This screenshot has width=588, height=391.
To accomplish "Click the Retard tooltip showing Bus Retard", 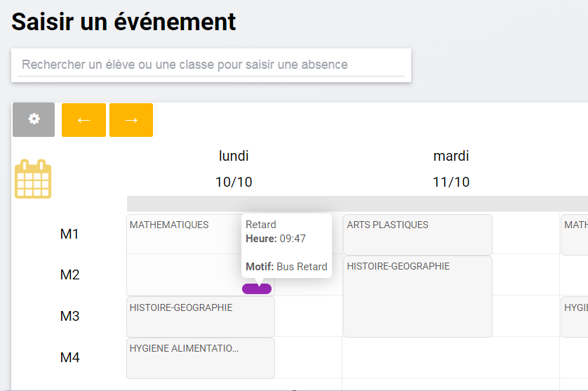I will [x=286, y=246].
